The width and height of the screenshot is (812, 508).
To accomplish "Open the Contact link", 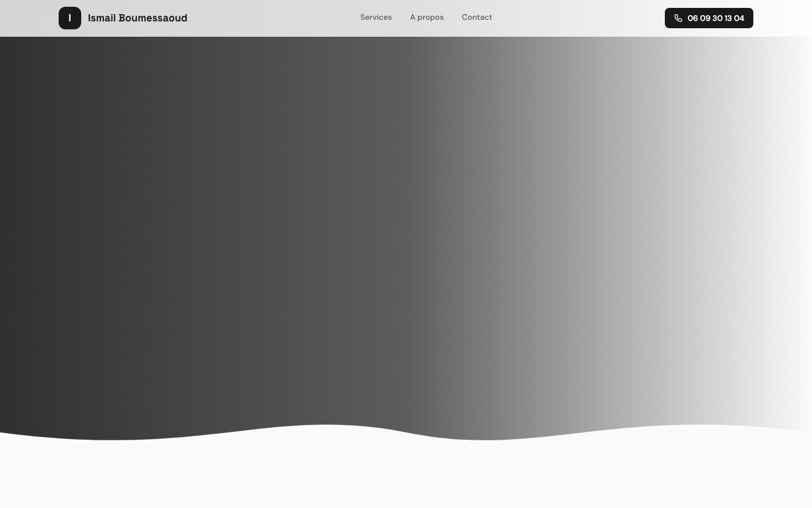I will 476,17.
